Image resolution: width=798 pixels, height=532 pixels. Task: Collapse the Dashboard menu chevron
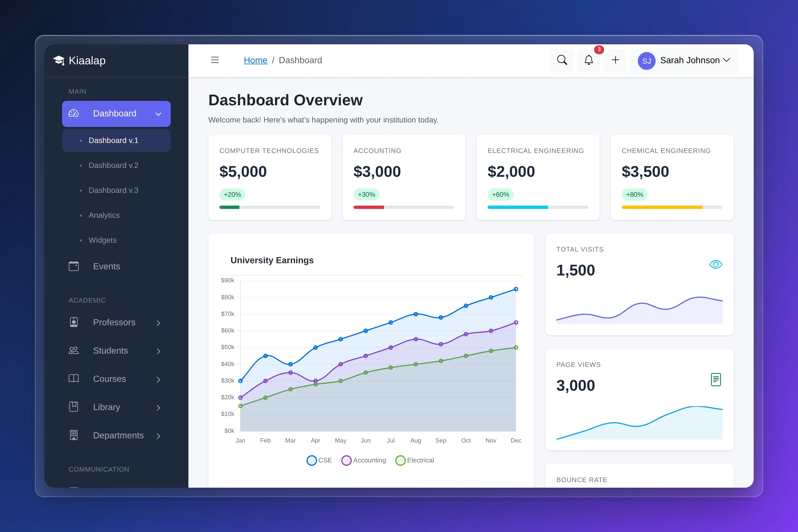158,114
